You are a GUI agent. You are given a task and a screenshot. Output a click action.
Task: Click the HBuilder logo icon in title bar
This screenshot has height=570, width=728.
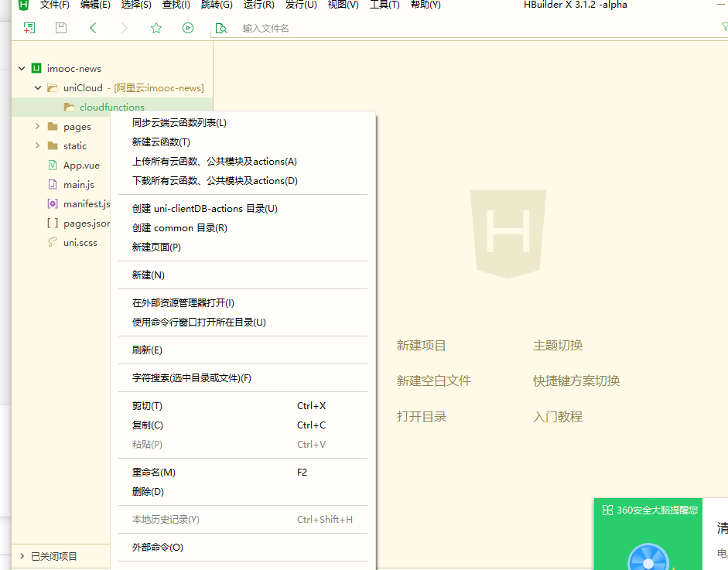coord(23,5)
